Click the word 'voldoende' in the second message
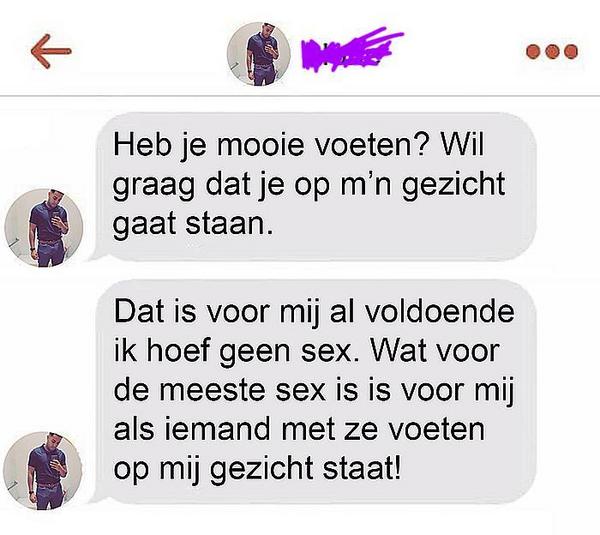Screen dimensions: 600x535 (439, 312)
